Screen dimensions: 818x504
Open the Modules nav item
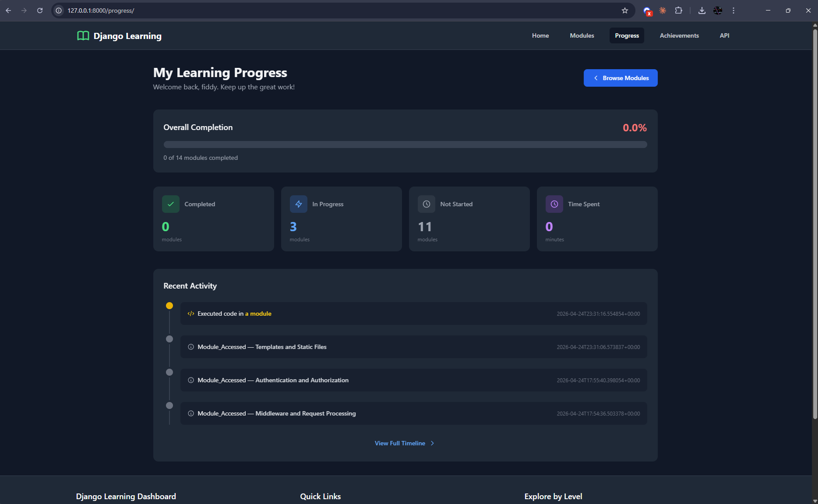(x=582, y=35)
